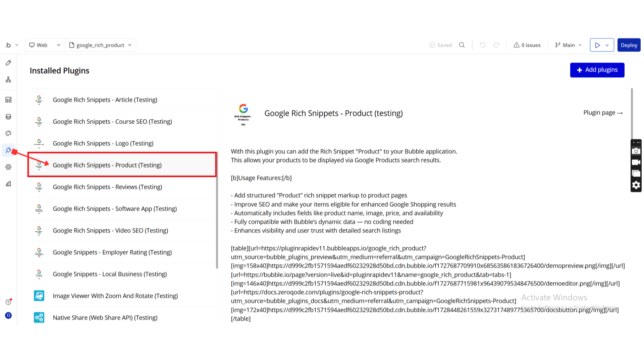This screenshot has height=362, width=644.
Task: Click the Deploy button
Action: coord(629,45)
